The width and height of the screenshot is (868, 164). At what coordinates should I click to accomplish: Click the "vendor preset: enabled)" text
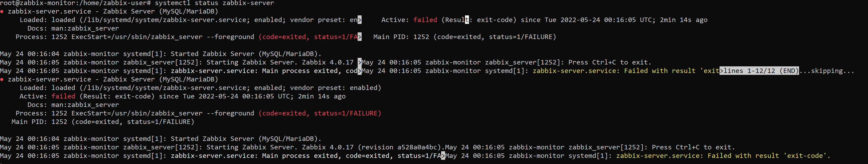335,88
